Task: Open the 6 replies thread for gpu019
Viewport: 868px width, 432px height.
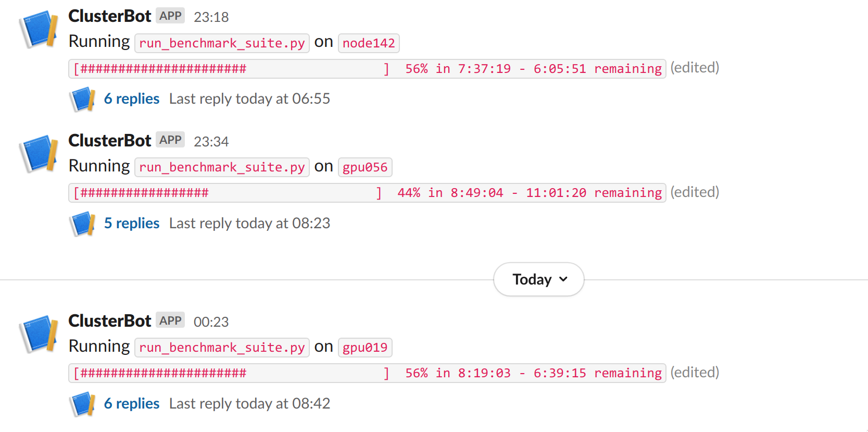Action: pos(131,403)
